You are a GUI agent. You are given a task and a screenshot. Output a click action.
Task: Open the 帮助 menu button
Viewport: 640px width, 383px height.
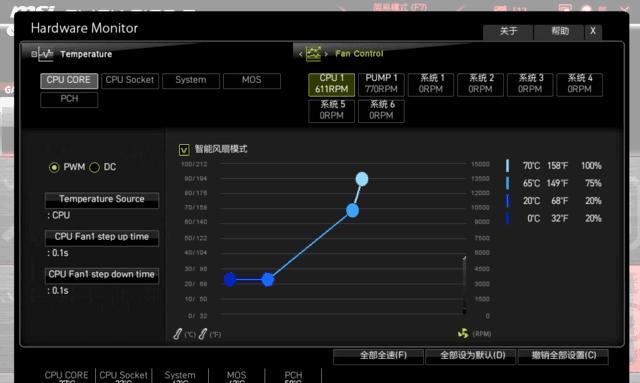559,32
